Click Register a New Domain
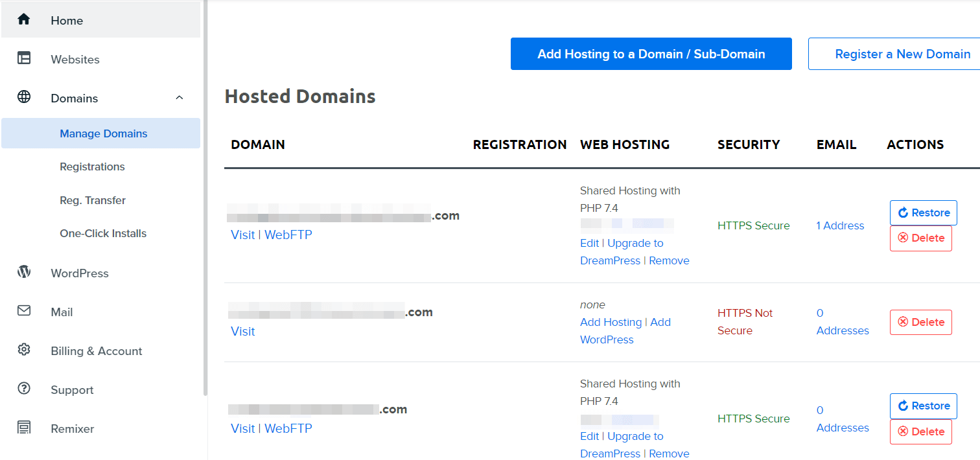980x460 pixels. [x=902, y=54]
